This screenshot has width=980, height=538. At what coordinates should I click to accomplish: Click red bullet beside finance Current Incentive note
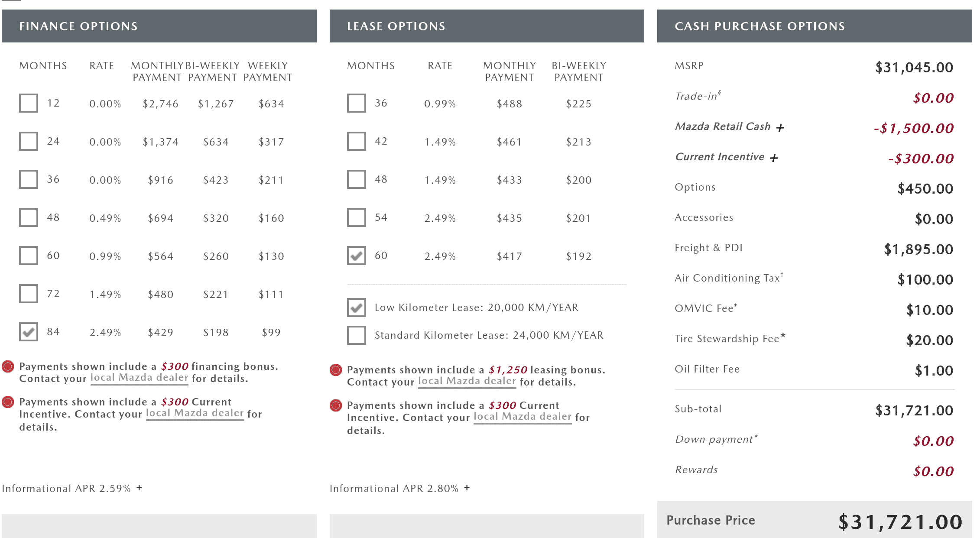pos(8,402)
